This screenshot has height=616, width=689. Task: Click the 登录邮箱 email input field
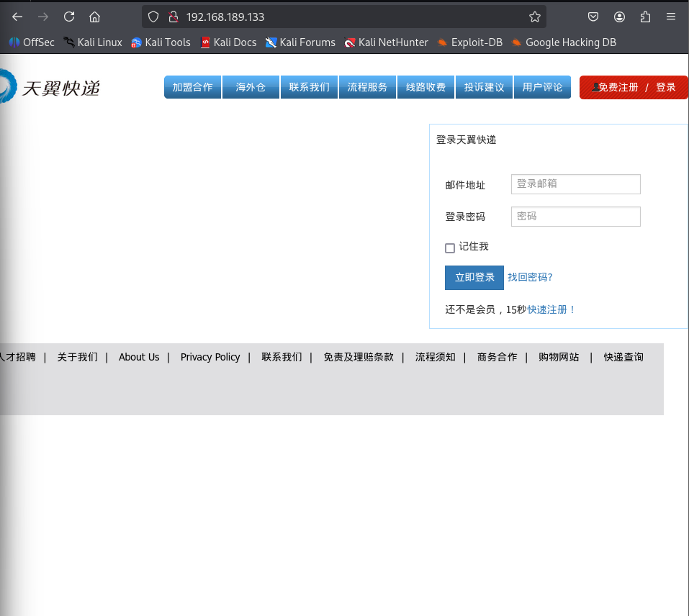575,184
